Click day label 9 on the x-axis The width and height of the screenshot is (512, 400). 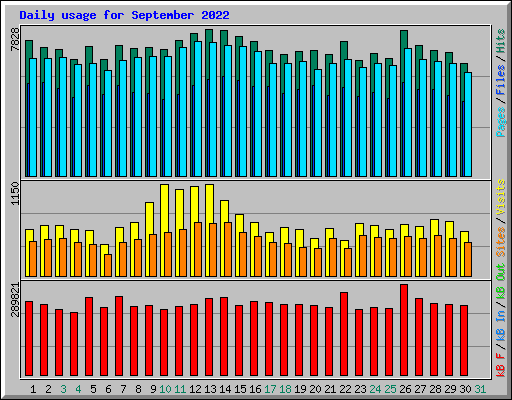click(x=153, y=389)
